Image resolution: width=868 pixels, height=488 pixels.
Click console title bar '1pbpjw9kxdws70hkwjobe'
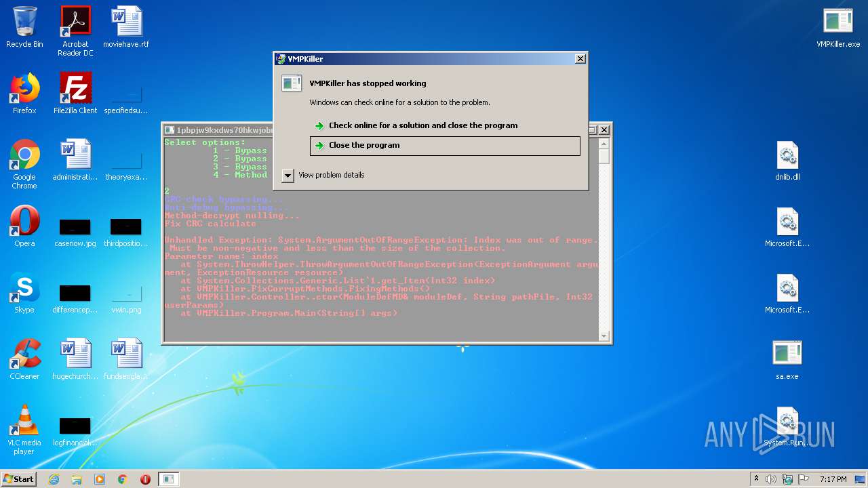[x=225, y=130]
